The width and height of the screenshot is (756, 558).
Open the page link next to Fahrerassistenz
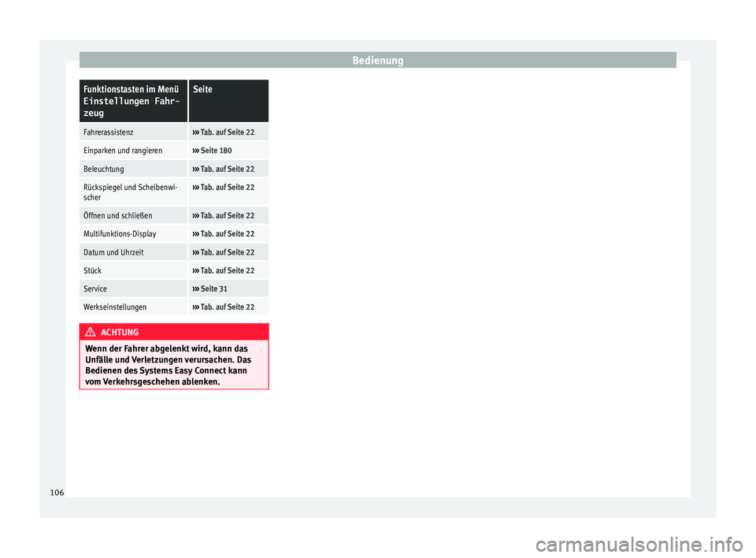pyautogui.click(x=223, y=132)
